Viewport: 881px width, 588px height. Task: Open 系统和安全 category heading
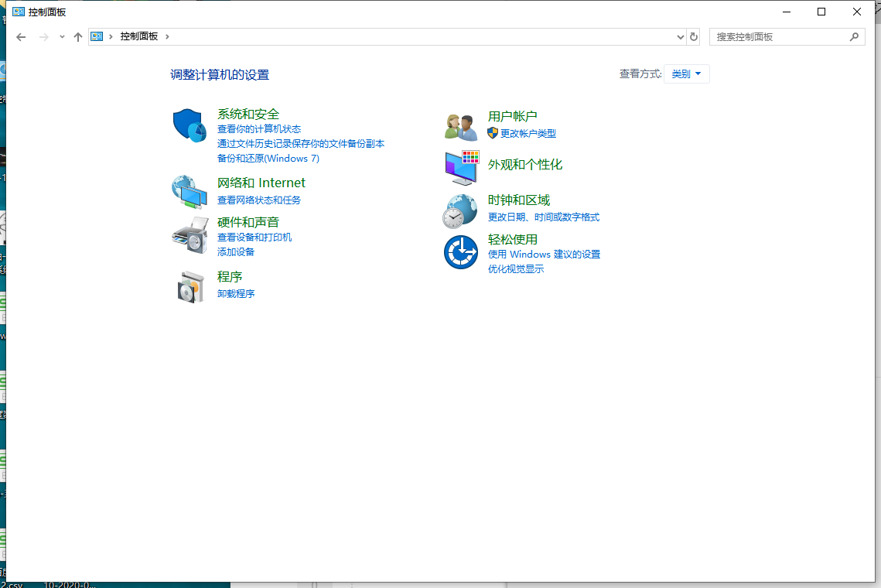248,114
